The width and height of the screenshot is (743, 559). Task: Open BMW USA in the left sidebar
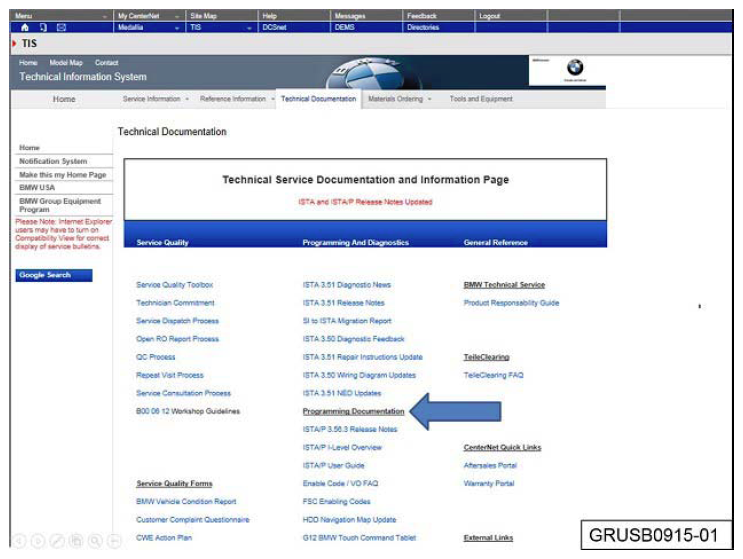pyautogui.click(x=37, y=188)
